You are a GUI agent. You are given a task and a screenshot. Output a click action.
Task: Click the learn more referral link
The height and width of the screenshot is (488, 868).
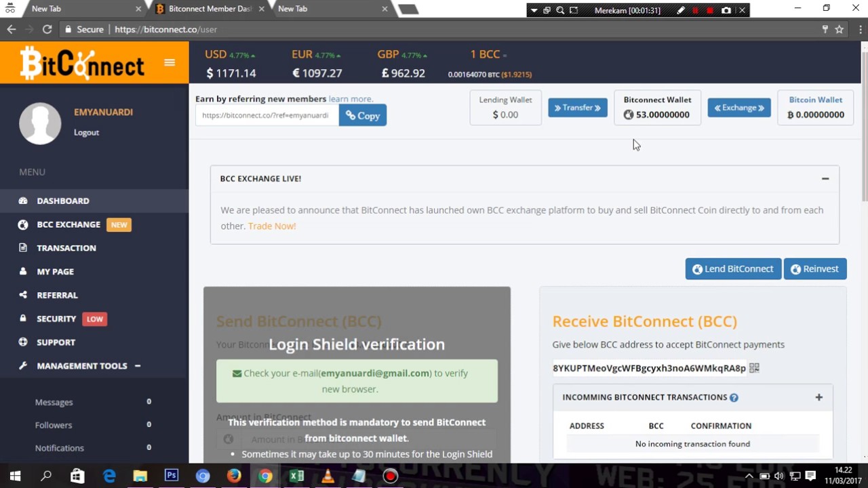tap(350, 99)
